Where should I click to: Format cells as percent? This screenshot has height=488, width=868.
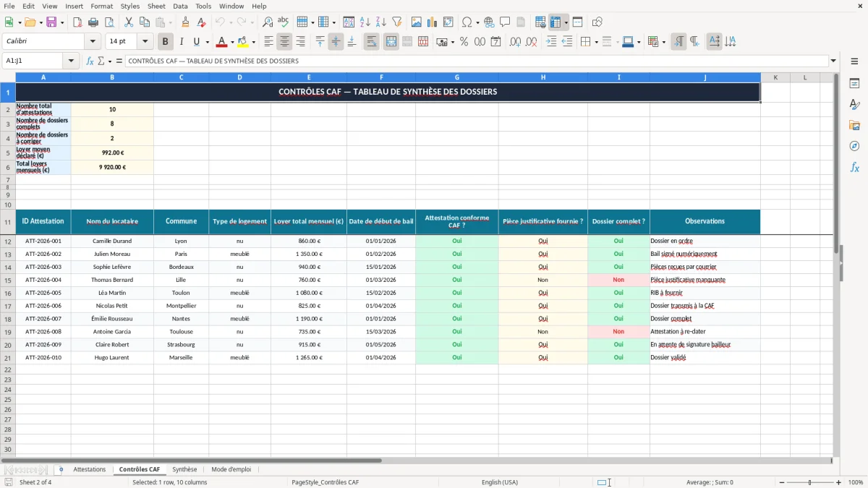[x=464, y=42]
